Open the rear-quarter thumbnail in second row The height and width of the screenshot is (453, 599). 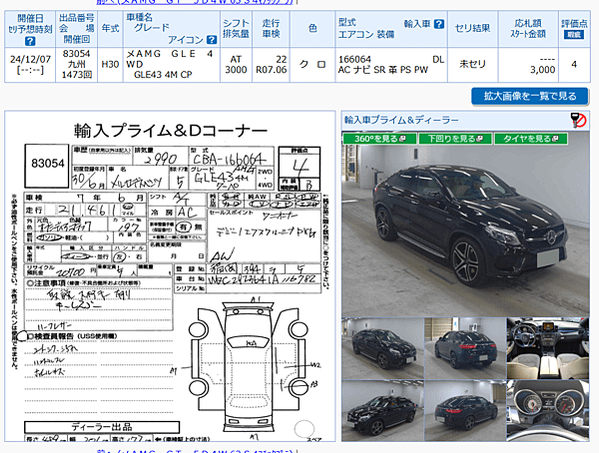coord(465,411)
